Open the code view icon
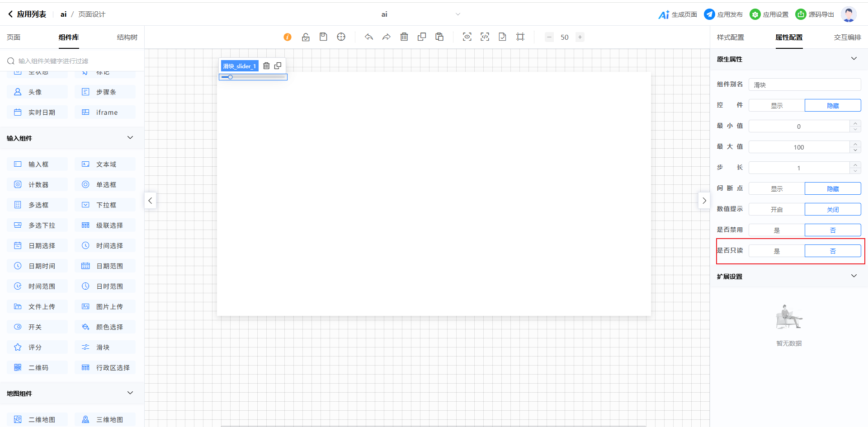 point(485,37)
